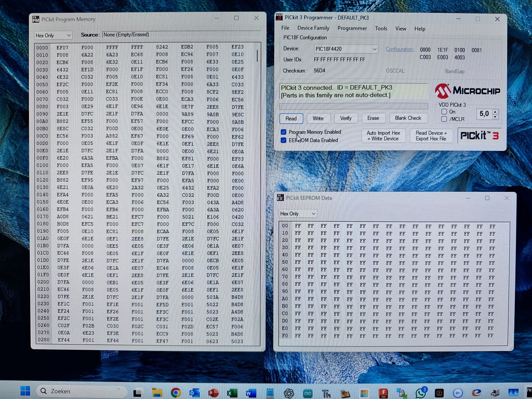Open PowerPoint from the taskbar
Image resolution: width=532 pixels, height=399 pixels.
(x=213, y=393)
